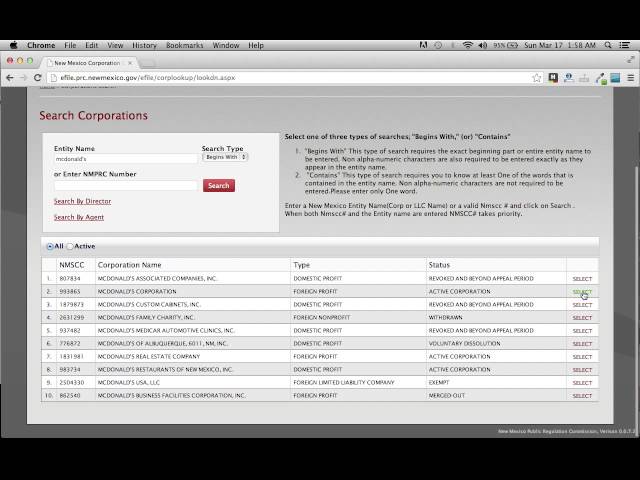Close the New Mexico Corporation tab
The image size is (640, 480).
130,63
